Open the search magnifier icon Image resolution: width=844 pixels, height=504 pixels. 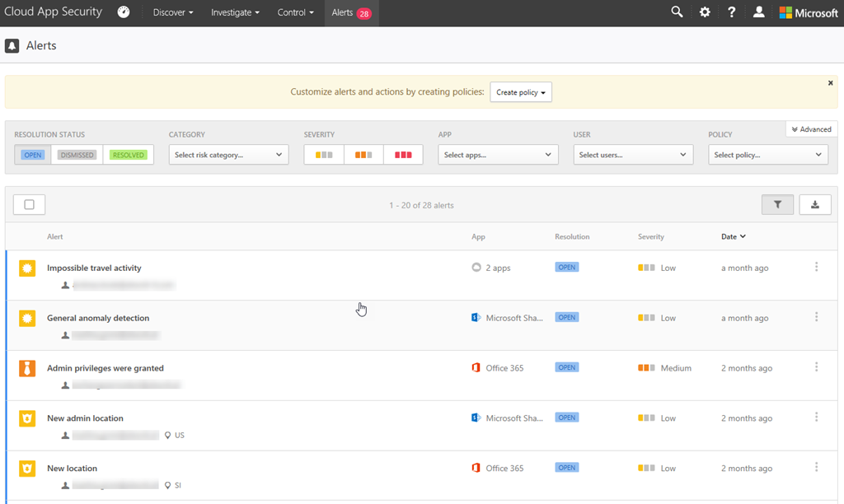[x=677, y=12]
